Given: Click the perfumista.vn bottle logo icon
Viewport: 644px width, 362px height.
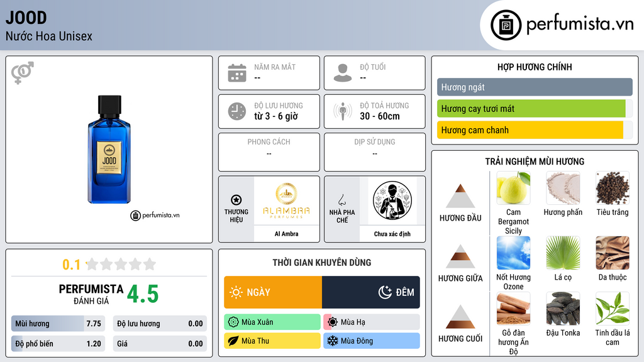Looking at the screenshot, I should (x=506, y=25).
